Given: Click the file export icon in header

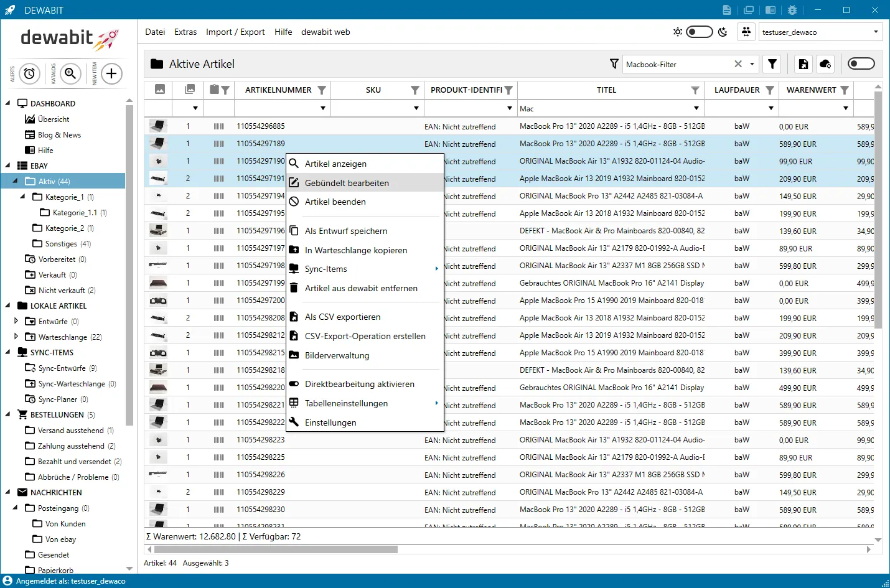Looking at the screenshot, I should 803,64.
